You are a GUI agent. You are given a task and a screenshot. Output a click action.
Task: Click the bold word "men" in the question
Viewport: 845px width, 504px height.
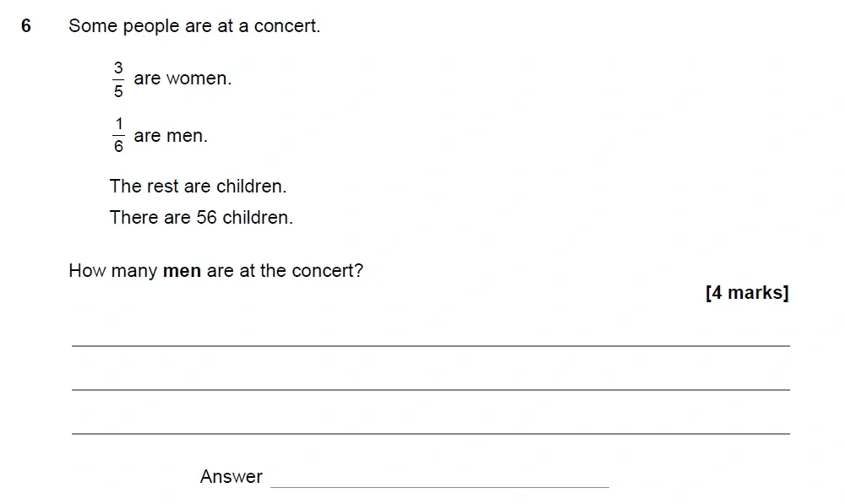pos(182,272)
